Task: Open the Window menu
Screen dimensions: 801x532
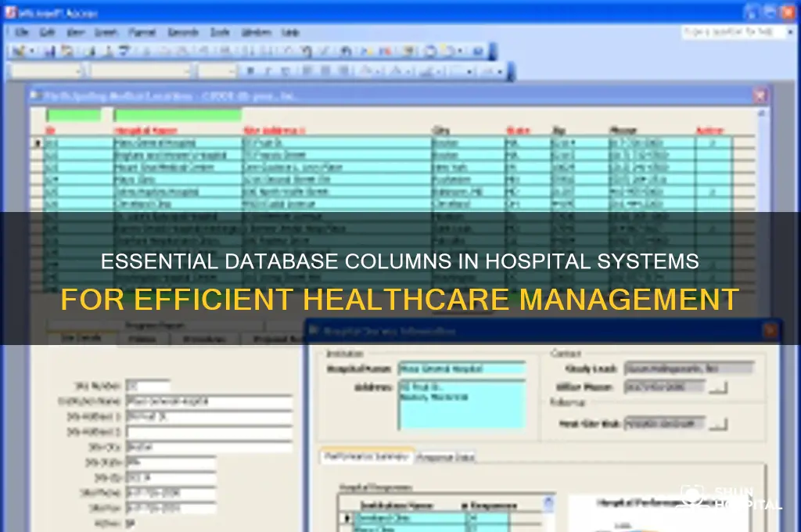Action: pyautogui.click(x=256, y=32)
